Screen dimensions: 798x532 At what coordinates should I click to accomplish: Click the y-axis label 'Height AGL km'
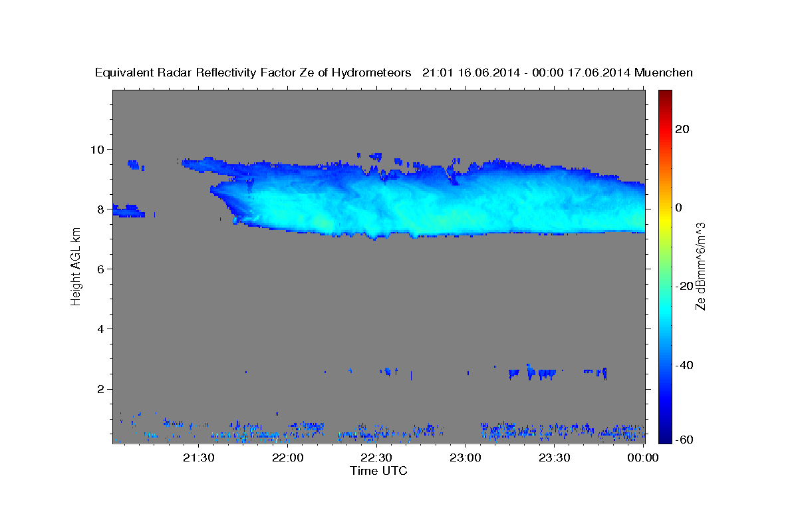pyautogui.click(x=76, y=267)
